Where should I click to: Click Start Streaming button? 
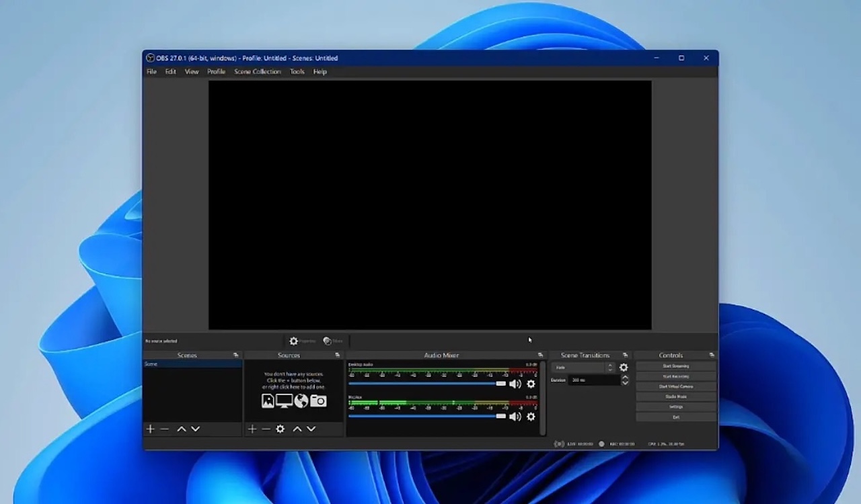coord(676,366)
